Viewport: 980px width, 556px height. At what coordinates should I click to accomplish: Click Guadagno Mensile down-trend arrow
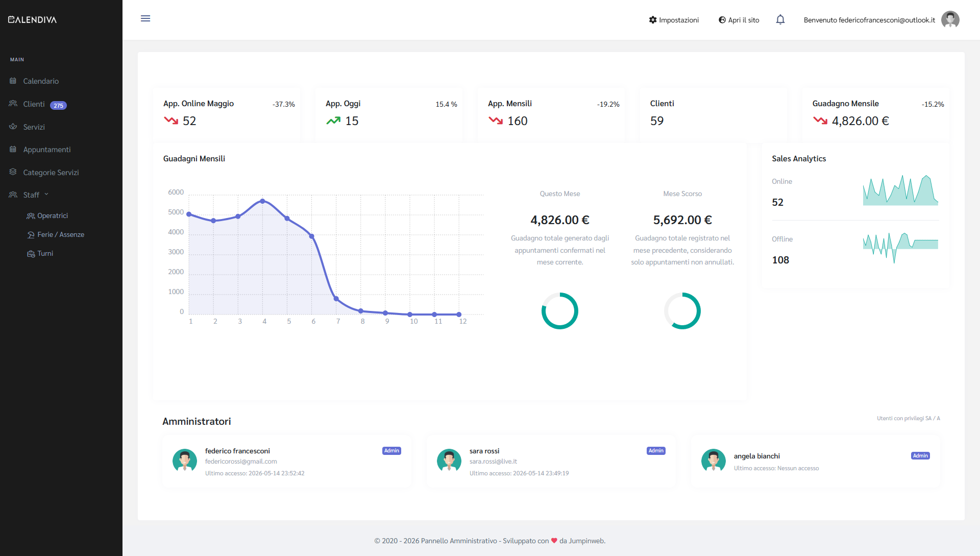tap(820, 120)
